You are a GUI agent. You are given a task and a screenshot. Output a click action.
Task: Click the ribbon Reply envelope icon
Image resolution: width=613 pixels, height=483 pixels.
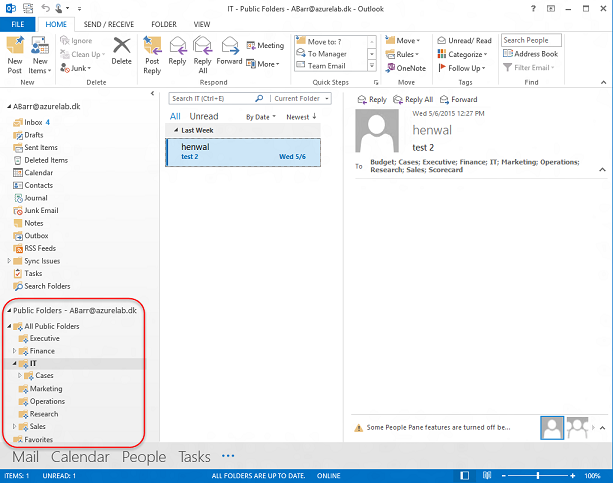tap(177, 46)
